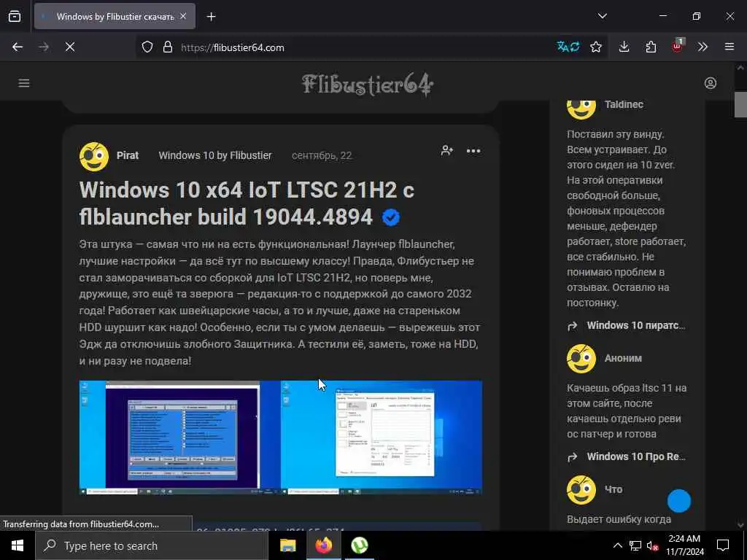Open tracking protection shield icon
This screenshot has width=747, height=560.
(x=147, y=47)
